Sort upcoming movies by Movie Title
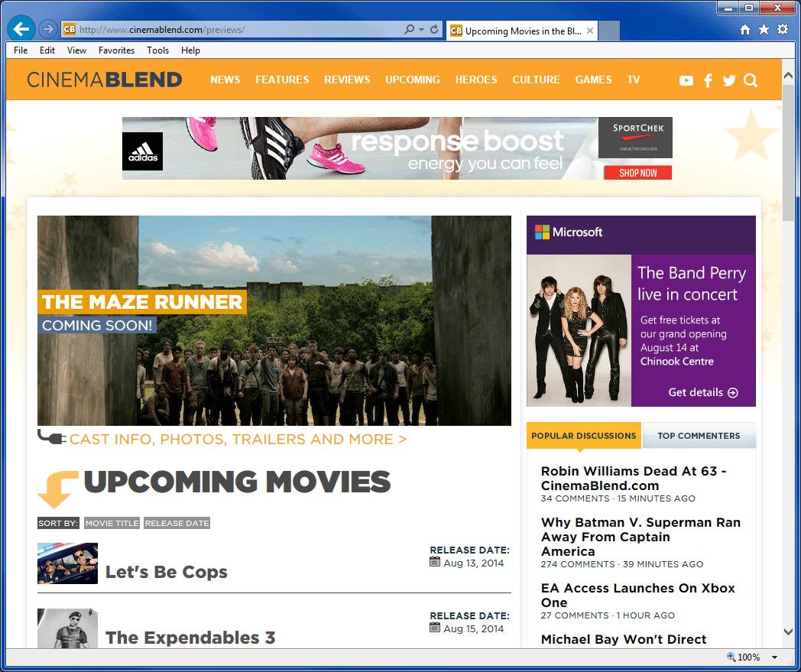The height and width of the screenshot is (672, 801). 112,523
